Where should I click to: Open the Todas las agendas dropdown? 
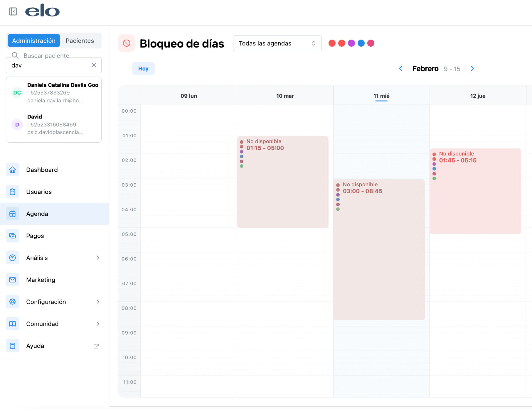(x=277, y=43)
